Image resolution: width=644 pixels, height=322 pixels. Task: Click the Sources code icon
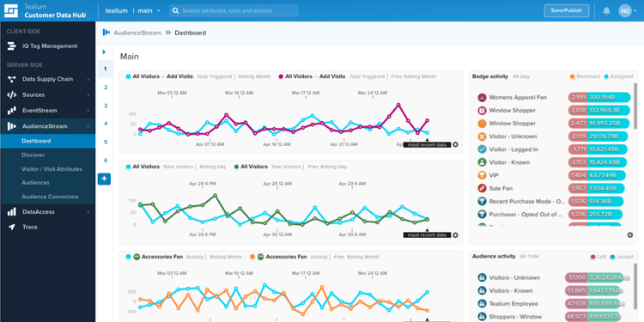click(12, 94)
